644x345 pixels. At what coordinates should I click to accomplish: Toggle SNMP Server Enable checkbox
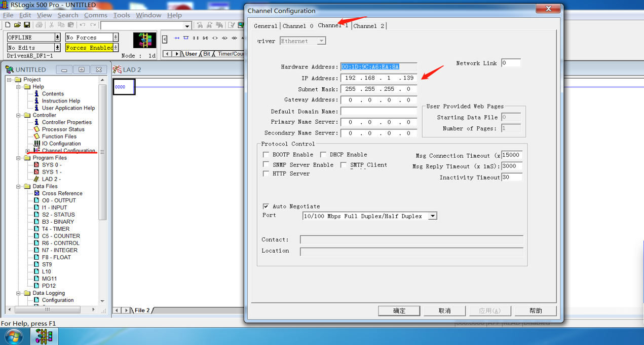(x=266, y=165)
